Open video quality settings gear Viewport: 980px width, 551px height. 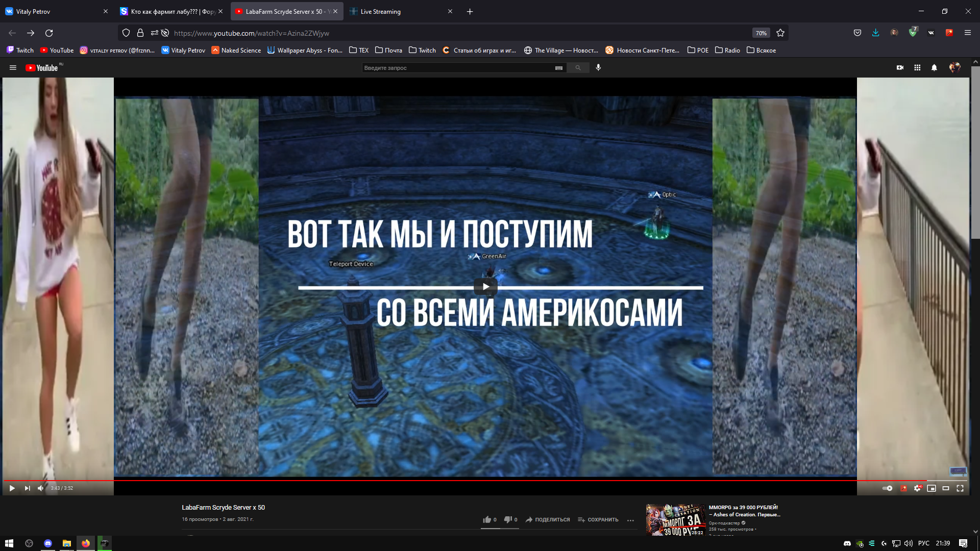tap(917, 488)
